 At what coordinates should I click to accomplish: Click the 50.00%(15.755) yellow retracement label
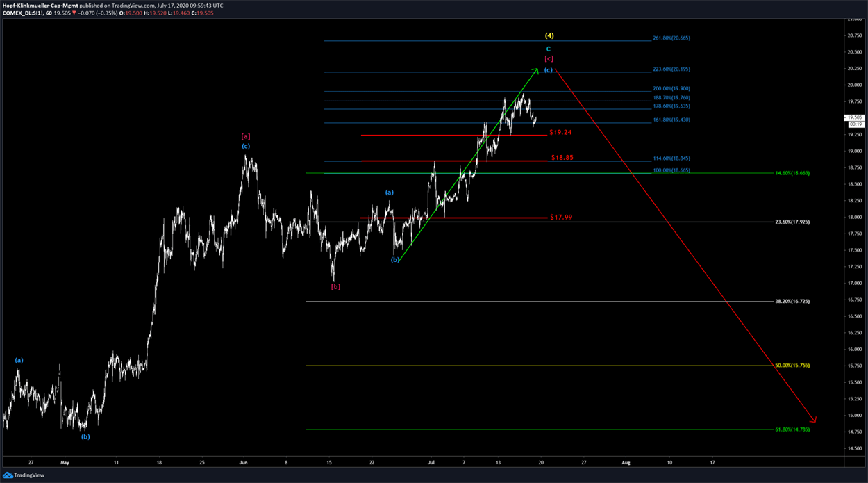tap(792, 366)
